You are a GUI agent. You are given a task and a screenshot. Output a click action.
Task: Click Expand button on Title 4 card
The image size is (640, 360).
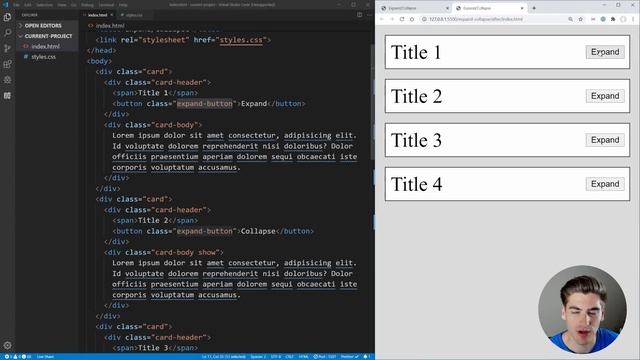pyautogui.click(x=605, y=184)
